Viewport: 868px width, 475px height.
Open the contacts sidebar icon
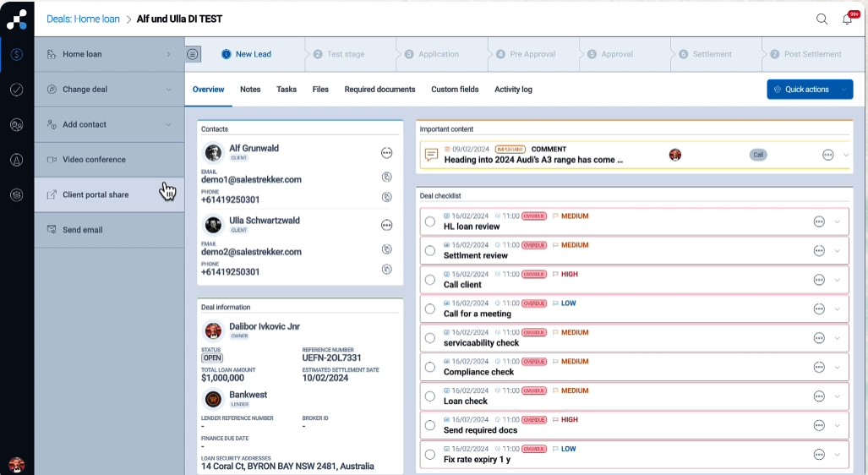click(x=17, y=124)
